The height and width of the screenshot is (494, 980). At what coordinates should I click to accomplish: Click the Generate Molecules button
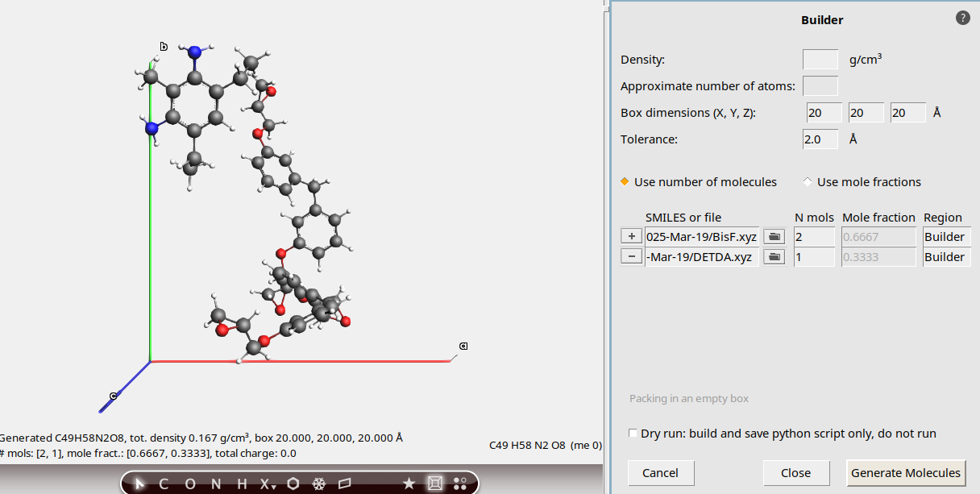[906, 472]
